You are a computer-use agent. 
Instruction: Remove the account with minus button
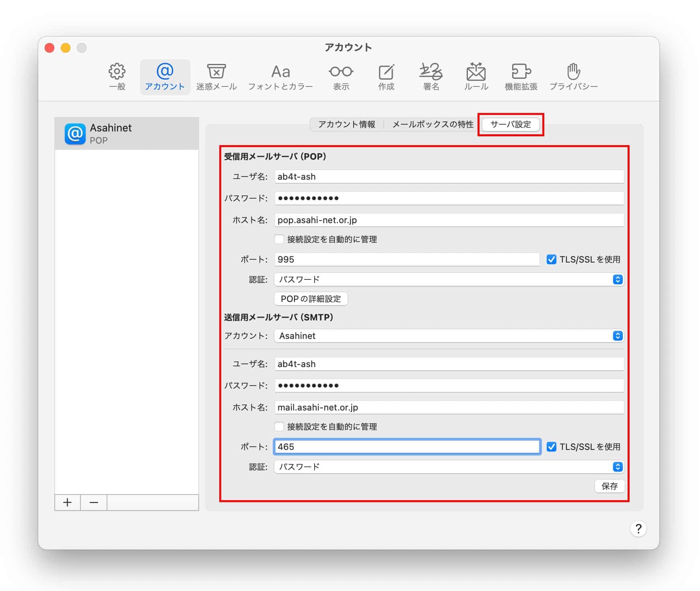[94, 503]
